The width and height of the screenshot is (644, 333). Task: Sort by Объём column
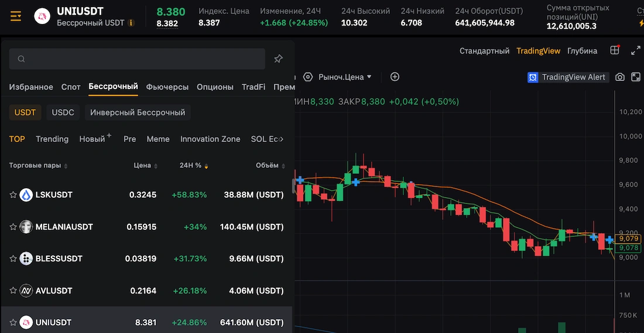click(x=270, y=166)
